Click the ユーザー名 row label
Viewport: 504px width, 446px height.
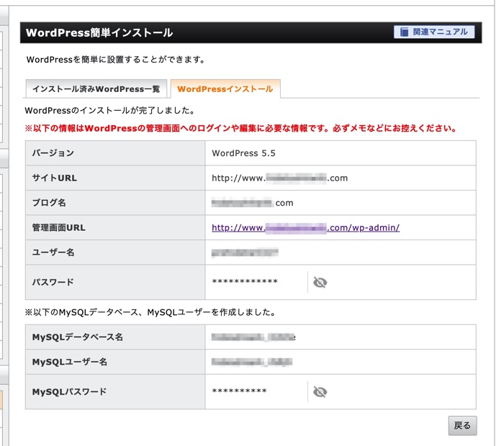[53, 252]
